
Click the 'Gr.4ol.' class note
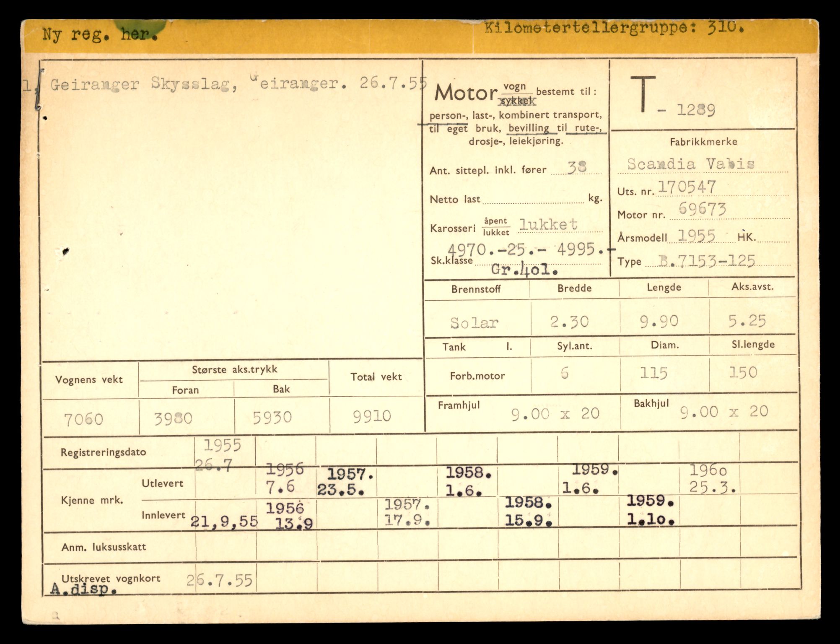pyautogui.click(x=524, y=270)
